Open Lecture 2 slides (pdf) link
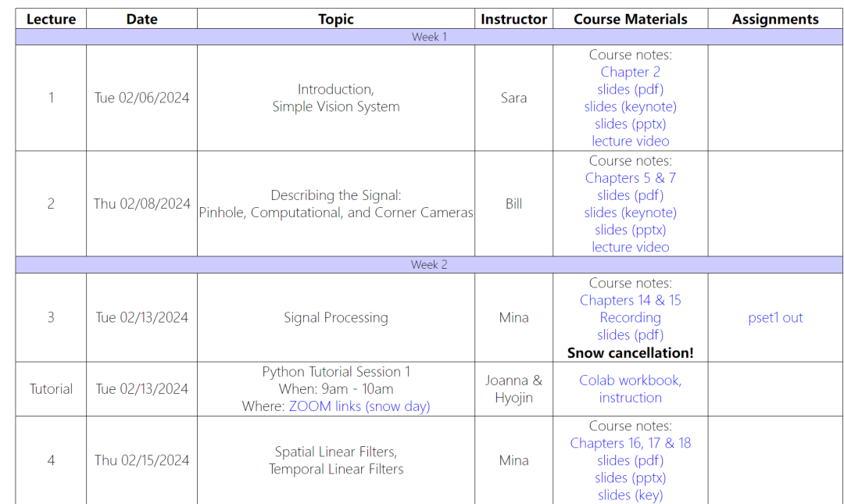This screenshot has height=504, width=844. 630,195
